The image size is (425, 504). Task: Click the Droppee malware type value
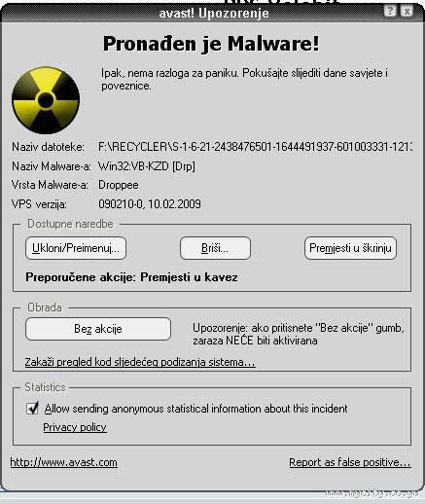119,185
